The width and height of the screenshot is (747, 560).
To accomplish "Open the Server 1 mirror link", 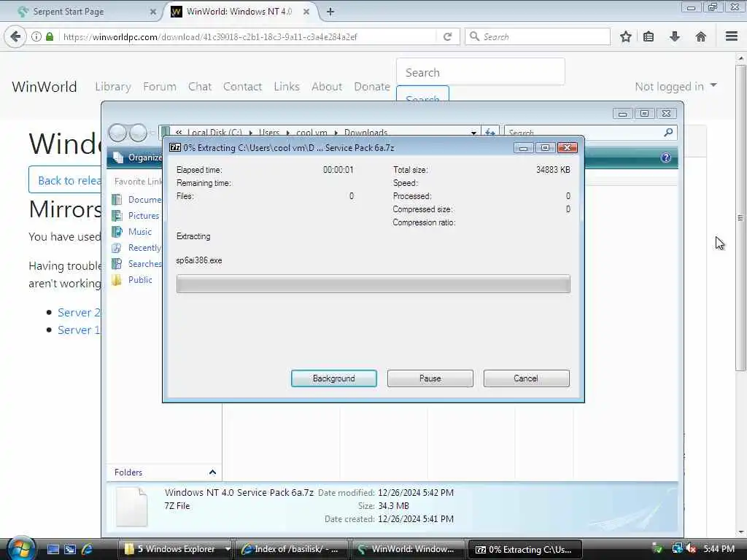I will coord(79,330).
